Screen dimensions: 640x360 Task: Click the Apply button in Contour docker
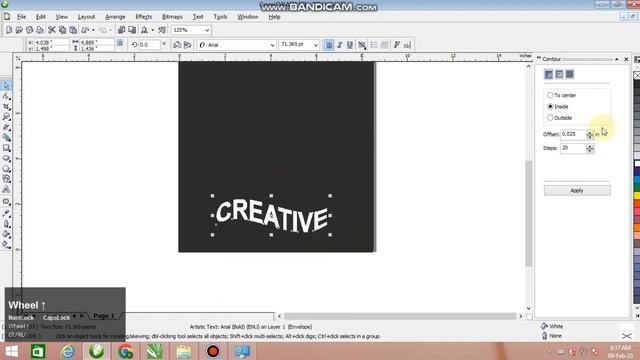click(x=577, y=191)
